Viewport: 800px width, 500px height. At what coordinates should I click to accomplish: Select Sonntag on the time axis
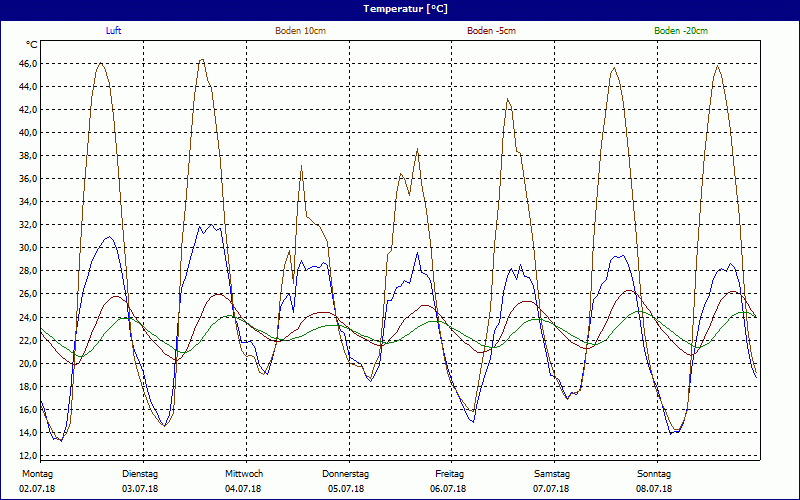click(x=654, y=473)
